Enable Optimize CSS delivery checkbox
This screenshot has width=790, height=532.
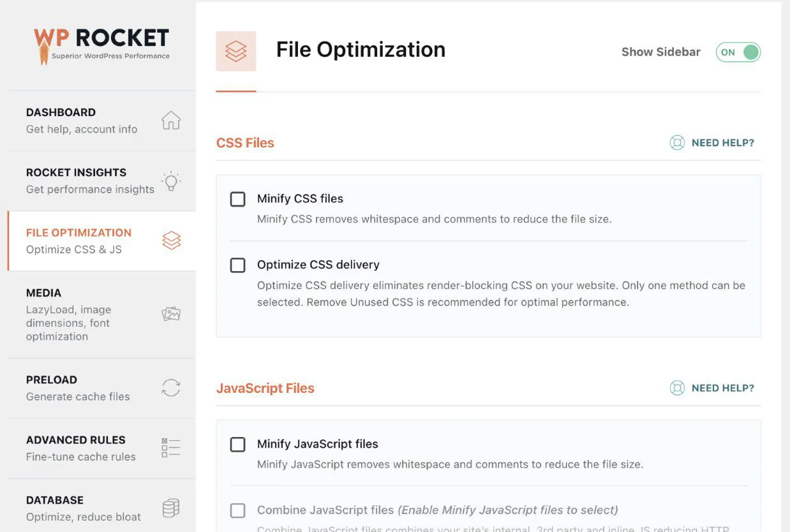point(237,265)
